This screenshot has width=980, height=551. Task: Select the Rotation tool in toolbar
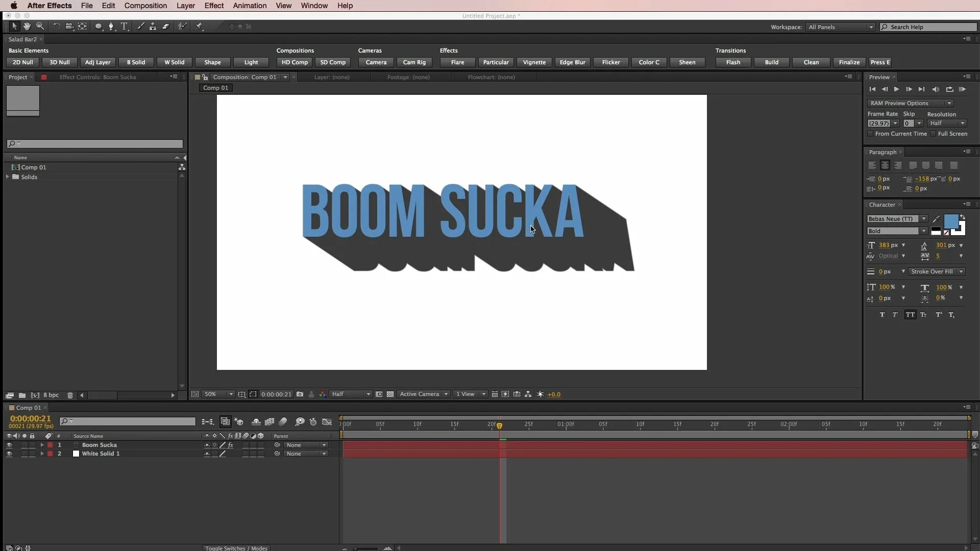pyautogui.click(x=55, y=26)
